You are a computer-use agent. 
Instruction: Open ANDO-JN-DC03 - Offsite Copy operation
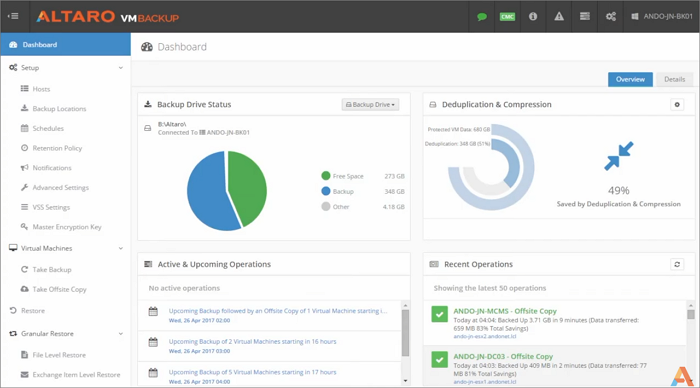(503, 356)
